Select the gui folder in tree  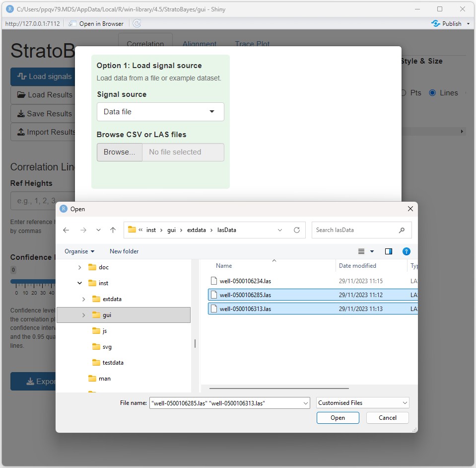click(x=124, y=315)
